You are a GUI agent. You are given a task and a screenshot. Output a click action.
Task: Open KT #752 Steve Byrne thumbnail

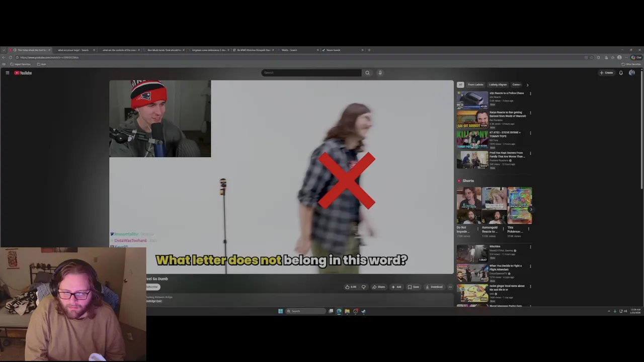click(472, 140)
